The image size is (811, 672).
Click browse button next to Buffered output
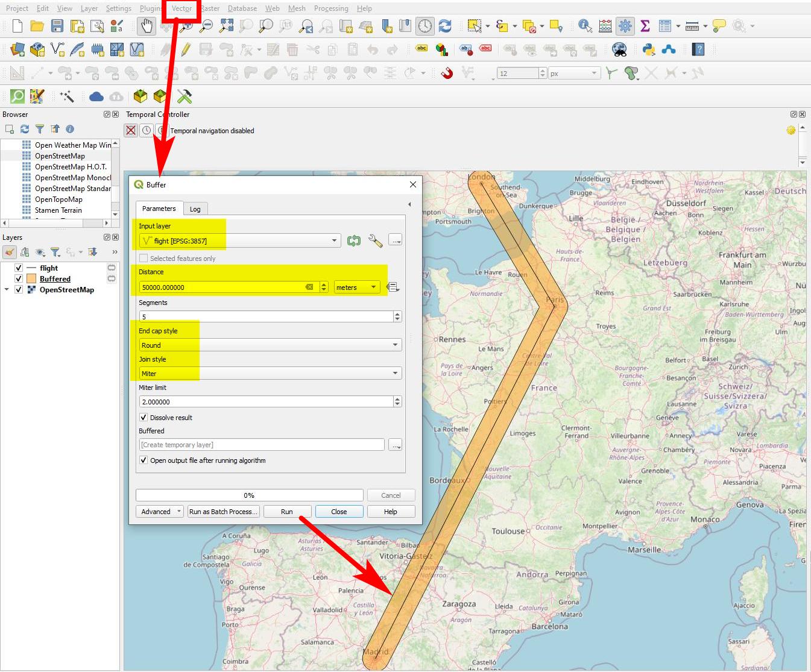(x=396, y=445)
